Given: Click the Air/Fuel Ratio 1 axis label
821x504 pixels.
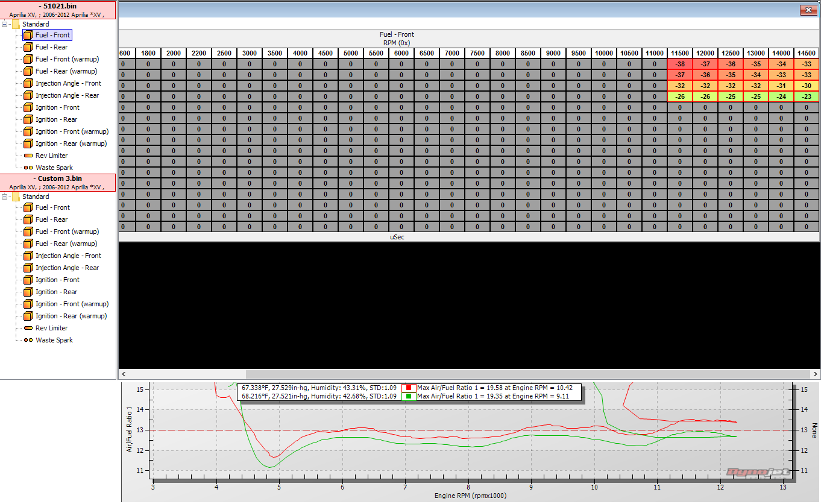Looking at the screenshot, I should [x=128, y=429].
